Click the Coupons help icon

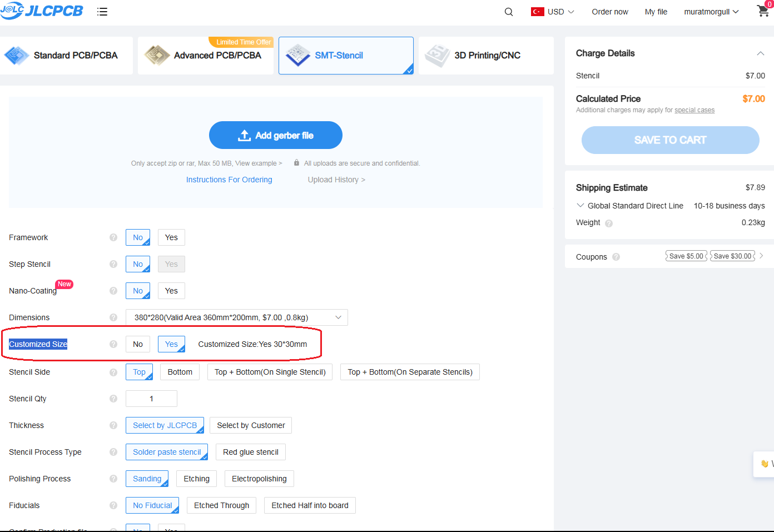click(x=616, y=257)
